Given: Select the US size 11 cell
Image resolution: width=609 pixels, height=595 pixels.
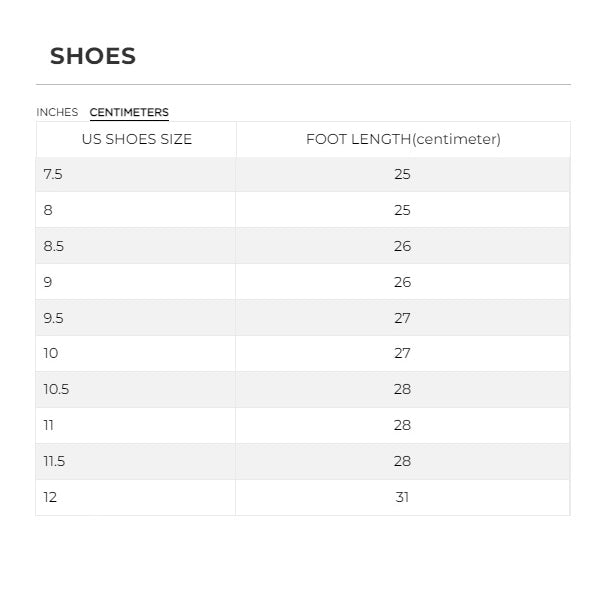Looking at the screenshot, I should click(49, 425).
